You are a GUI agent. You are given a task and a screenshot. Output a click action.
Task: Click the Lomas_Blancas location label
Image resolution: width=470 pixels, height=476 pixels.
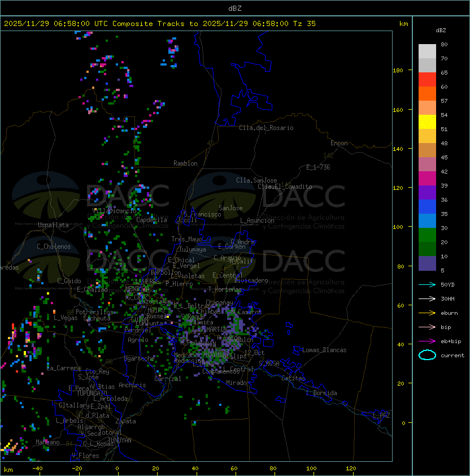point(324,350)
